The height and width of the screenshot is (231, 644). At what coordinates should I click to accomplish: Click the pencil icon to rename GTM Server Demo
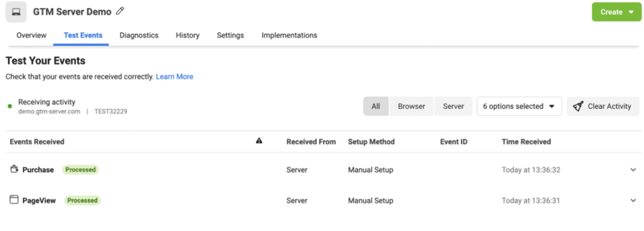pos(120,11)
